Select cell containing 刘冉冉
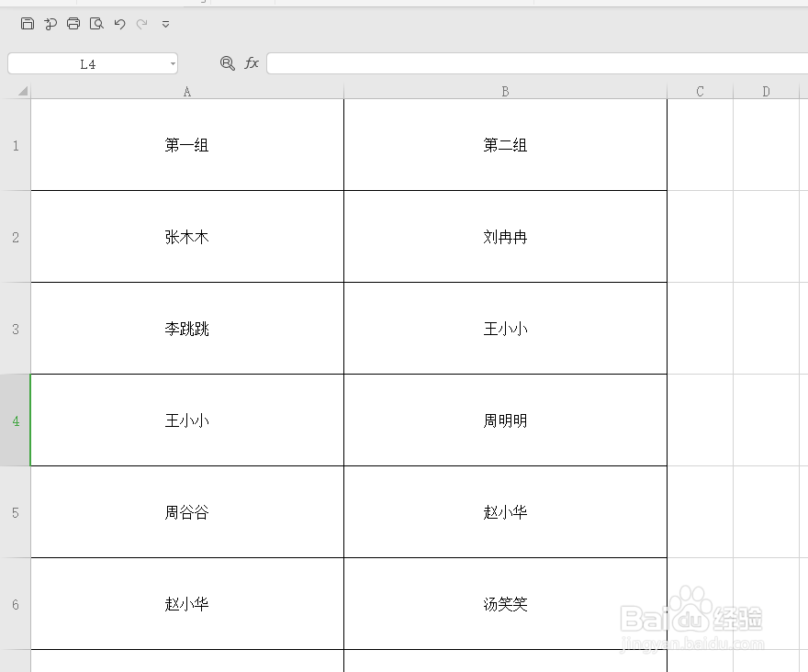This screenshot has width=808, height=672. click(x=505, y=237)
